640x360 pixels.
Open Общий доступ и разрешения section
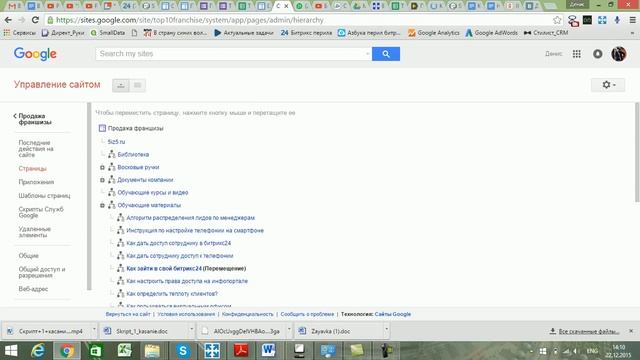(42, 272)
